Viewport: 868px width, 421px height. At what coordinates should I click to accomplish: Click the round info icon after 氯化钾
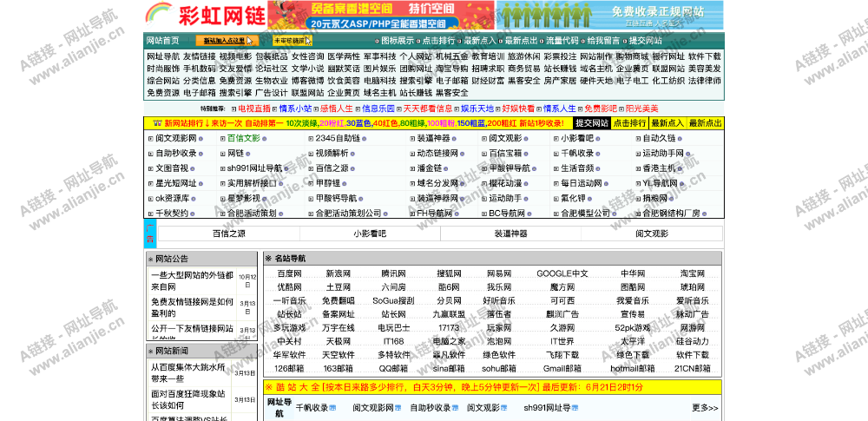(590, 198)
